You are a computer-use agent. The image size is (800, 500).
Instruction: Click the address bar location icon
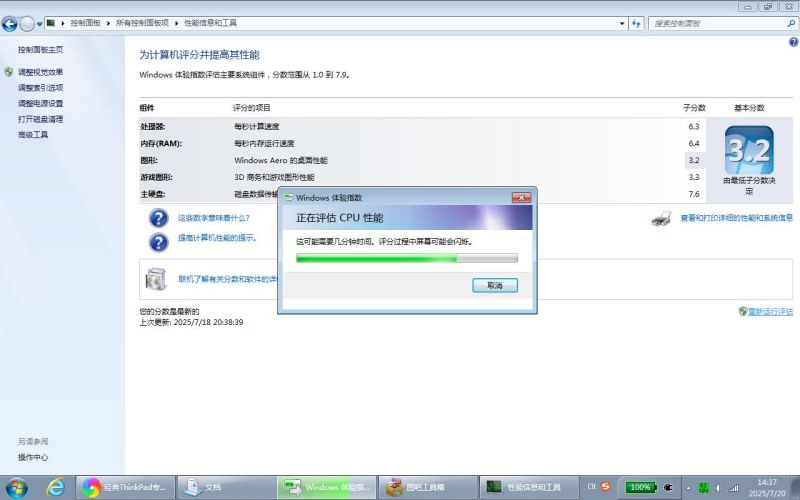51,23
